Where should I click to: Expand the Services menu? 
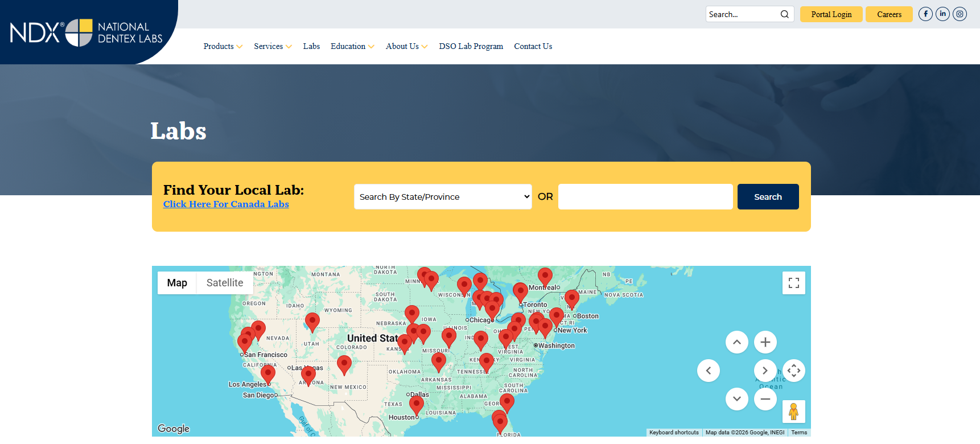[x=273, y=46]
